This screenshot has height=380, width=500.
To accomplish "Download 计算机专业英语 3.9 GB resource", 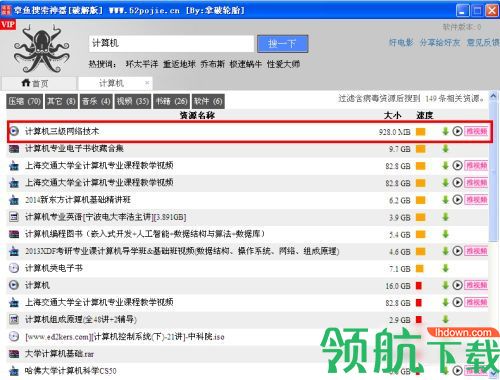I will 445,217.
